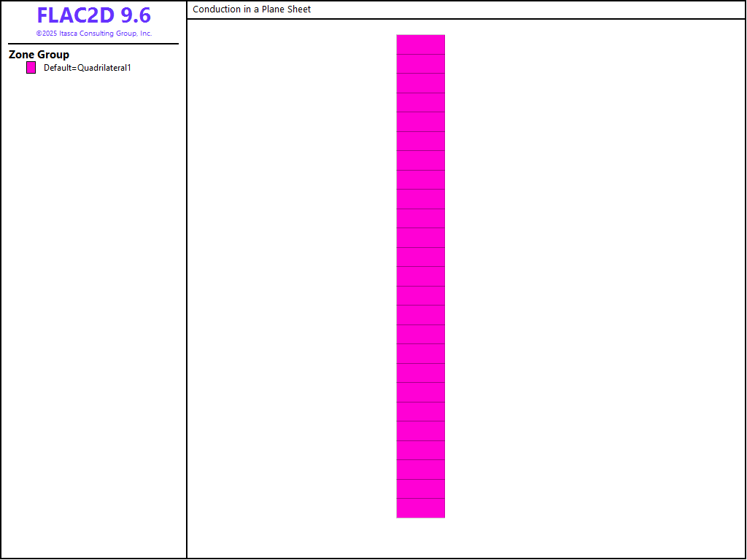Pick the second zone from the bottom
Image resolution: width=747 pixels, height=560 pixels.
point(420,489)
